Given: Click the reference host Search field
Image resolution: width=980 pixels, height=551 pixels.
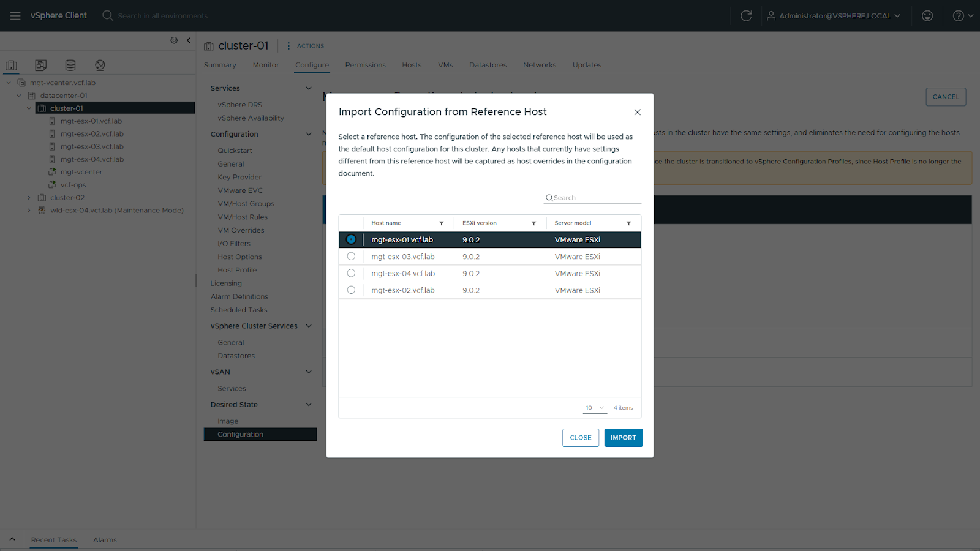Looking at the screenshot, I should point(593,198).
